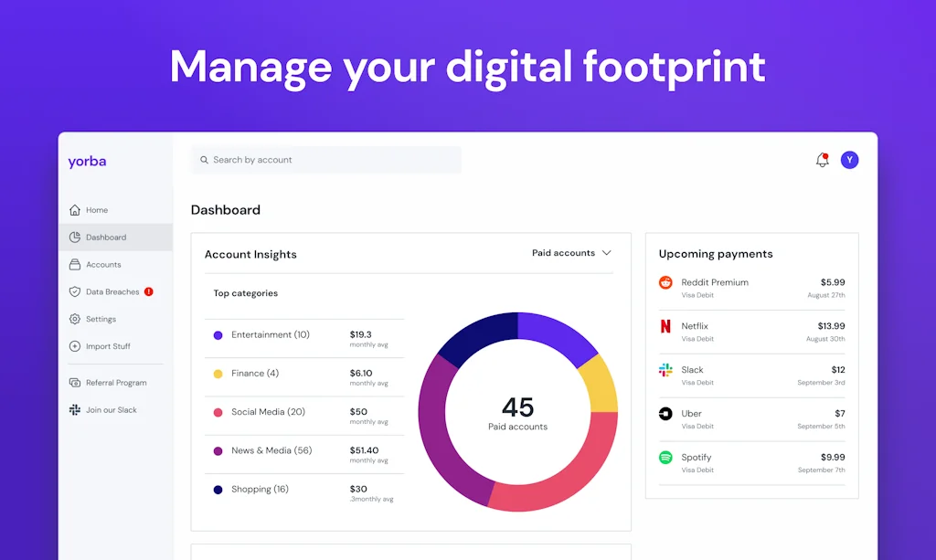Click the yellow Finance donut segment

pyautogui.click(x=600, y=383)
